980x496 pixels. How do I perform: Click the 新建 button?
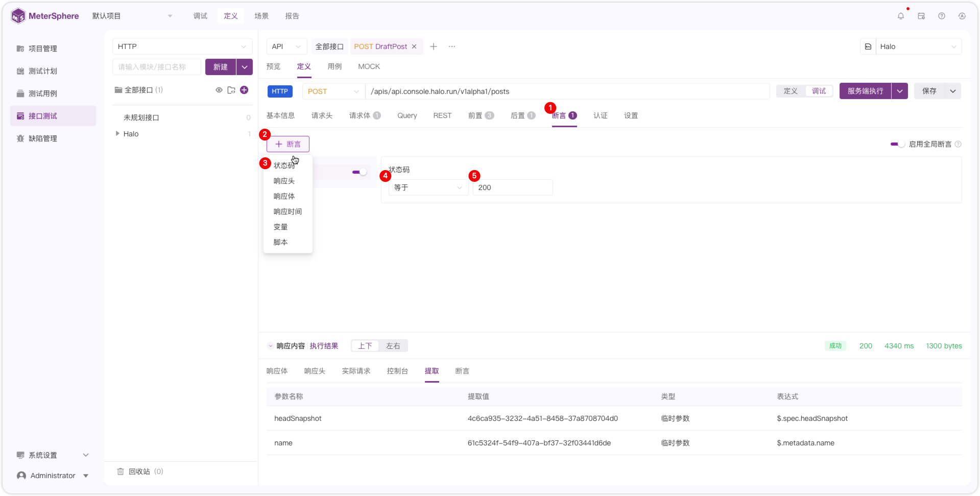[x=221, y=67]
